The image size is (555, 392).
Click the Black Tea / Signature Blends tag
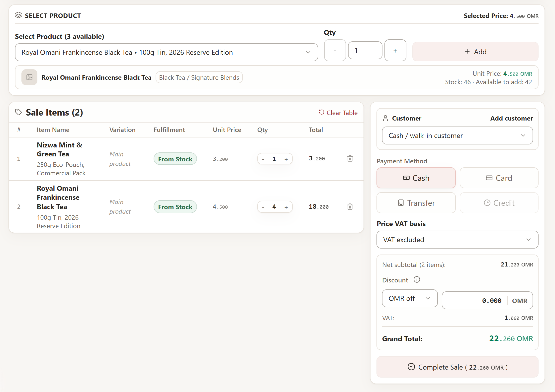point(199,77)
